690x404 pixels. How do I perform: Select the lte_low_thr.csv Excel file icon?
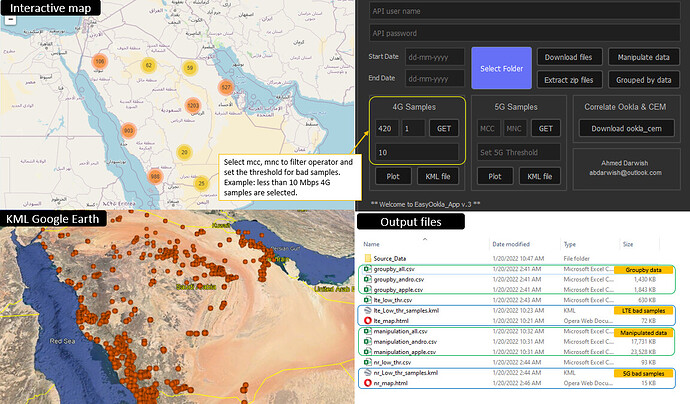pyautogui.click(x=368, y=300)
